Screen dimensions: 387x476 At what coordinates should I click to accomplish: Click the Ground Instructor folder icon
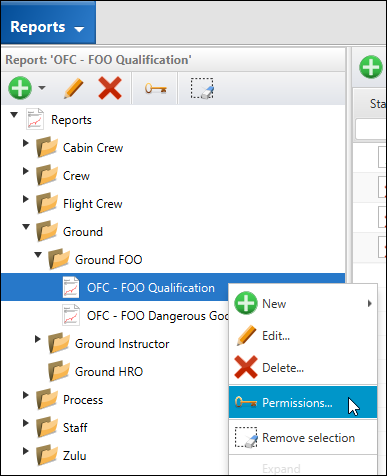59,343
